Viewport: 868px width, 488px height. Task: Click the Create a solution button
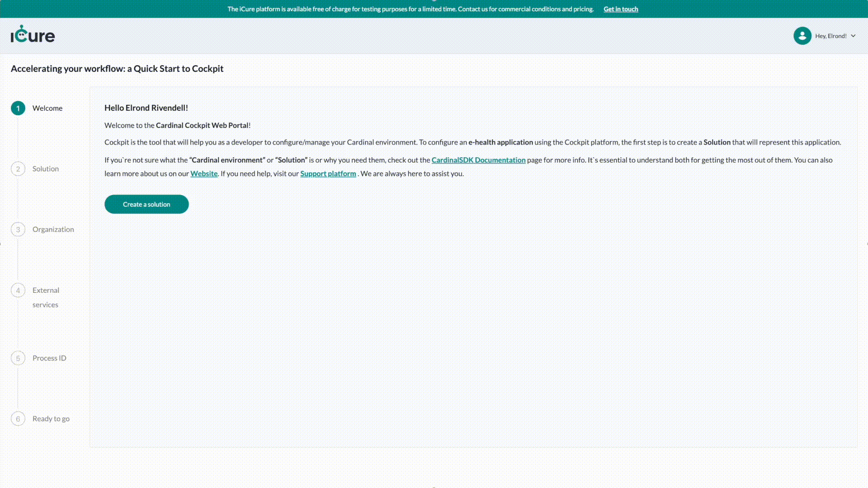146,204
